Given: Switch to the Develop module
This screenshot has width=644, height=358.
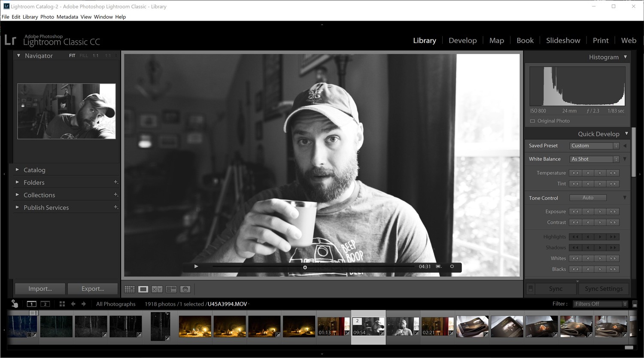Looking at the screenshot, I should 462,40.
